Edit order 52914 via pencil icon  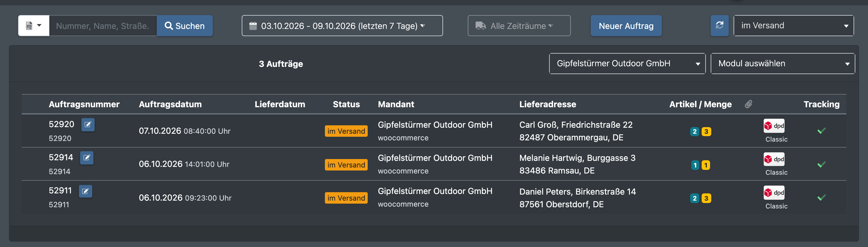86,158
